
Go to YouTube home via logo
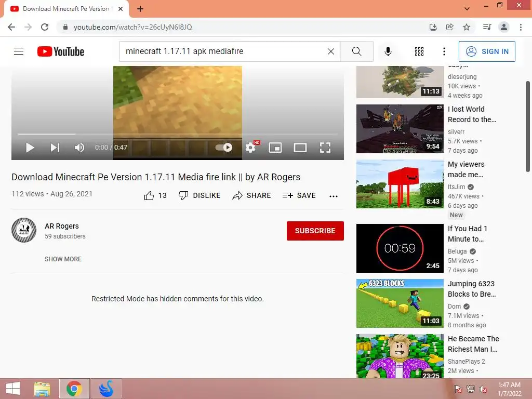point(61,51)
